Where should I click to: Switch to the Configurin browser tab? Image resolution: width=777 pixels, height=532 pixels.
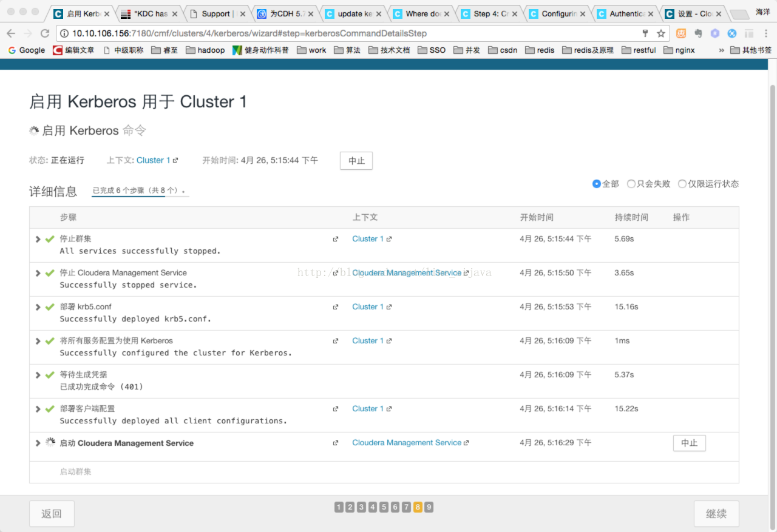[x=557, y=13]
